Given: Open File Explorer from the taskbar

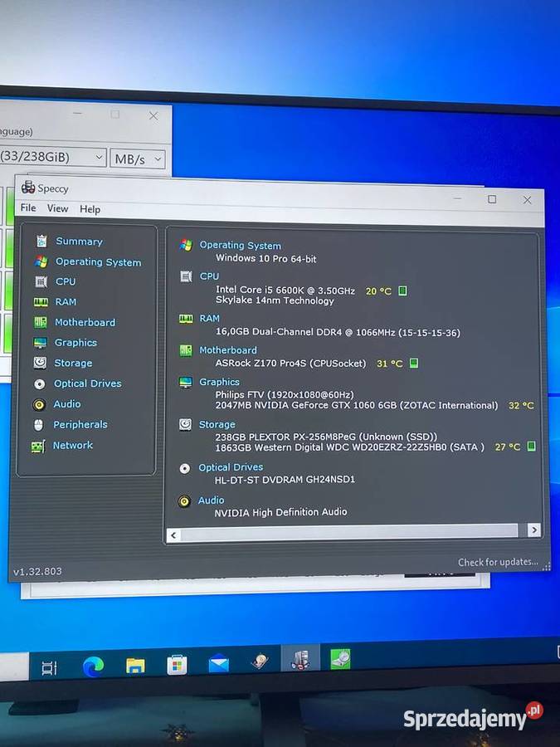Looking at the screenshot, I should point(135,665).
